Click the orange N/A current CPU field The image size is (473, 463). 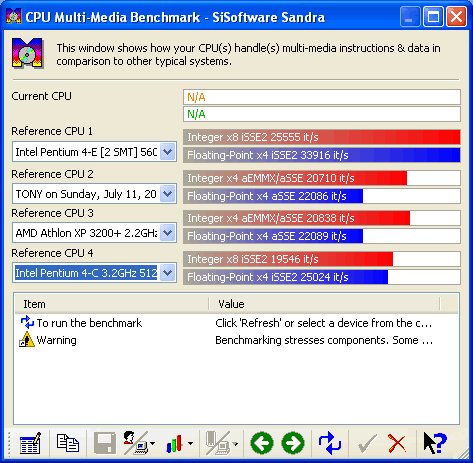[322, 97]
